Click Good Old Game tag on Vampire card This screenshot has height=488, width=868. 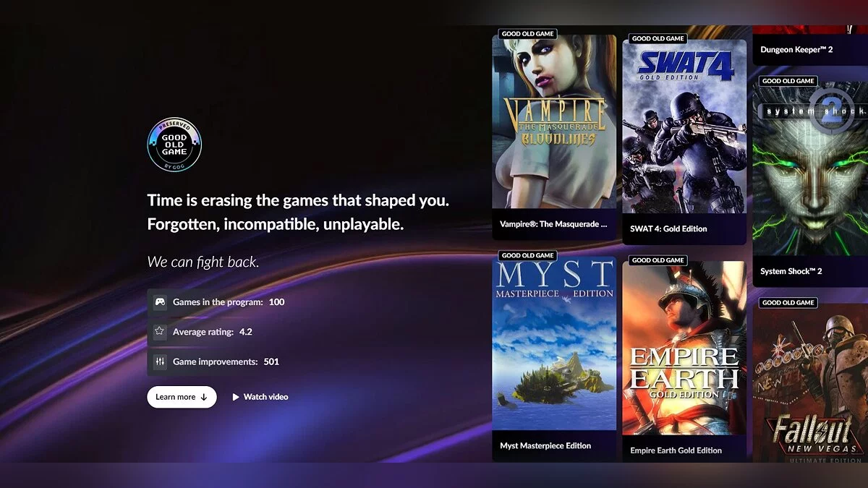[528, 33]
